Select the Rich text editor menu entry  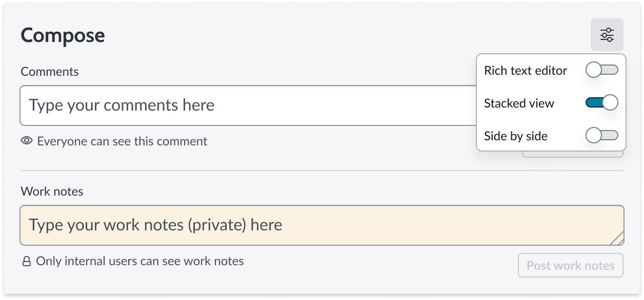point(525,70)
